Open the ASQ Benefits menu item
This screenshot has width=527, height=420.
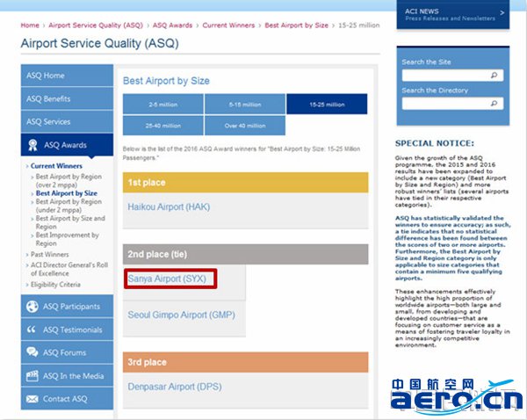click(x=67, y=98)
